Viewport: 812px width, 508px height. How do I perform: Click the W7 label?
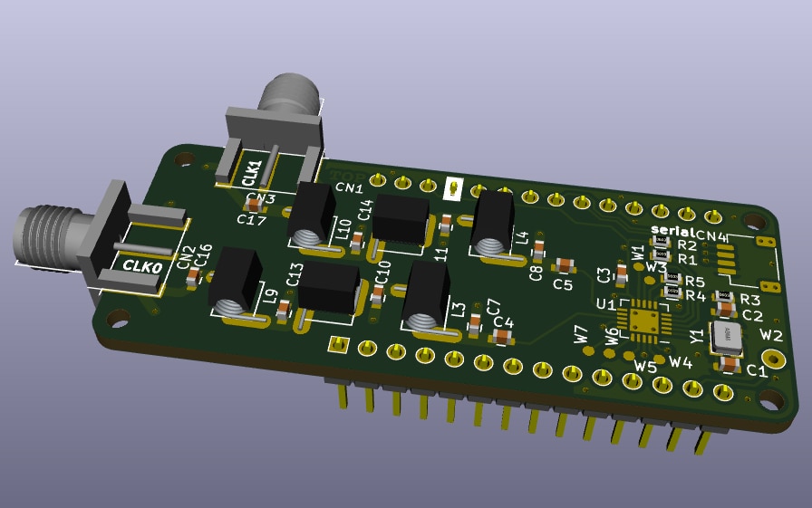[x=581, y=335]
